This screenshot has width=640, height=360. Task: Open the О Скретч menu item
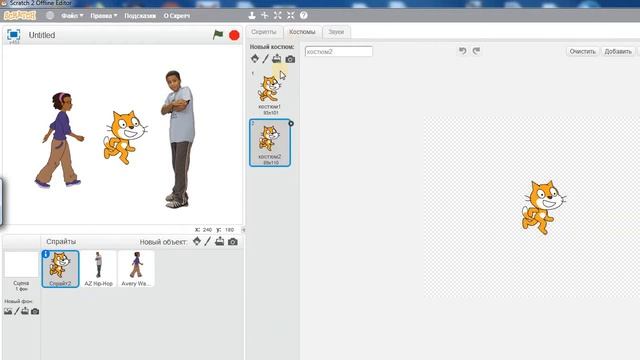coord(177,16)
